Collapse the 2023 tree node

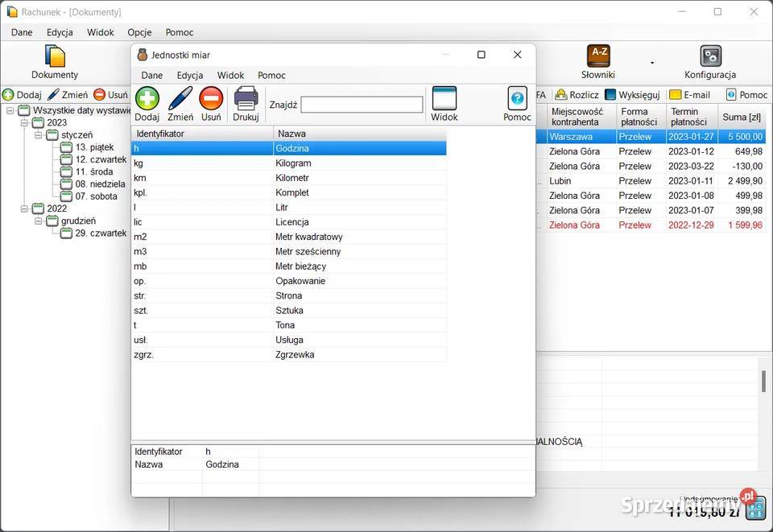click(24, 123)
